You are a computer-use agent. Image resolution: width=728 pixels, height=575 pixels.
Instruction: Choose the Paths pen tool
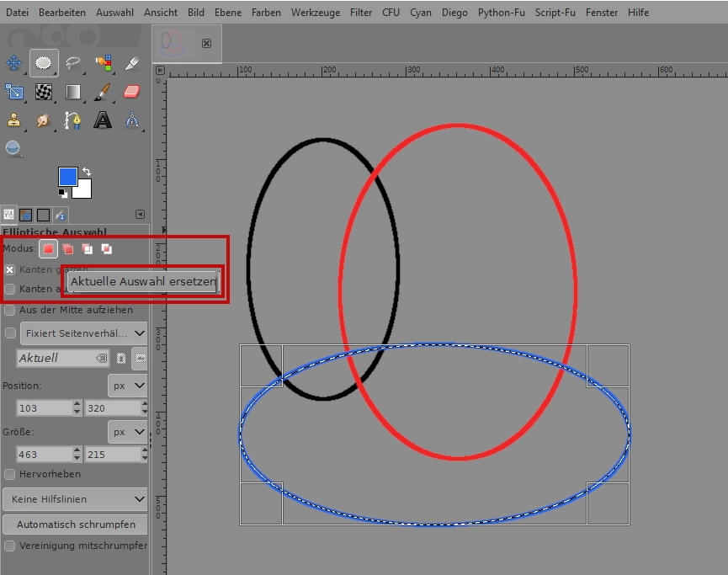pos(73,120)
